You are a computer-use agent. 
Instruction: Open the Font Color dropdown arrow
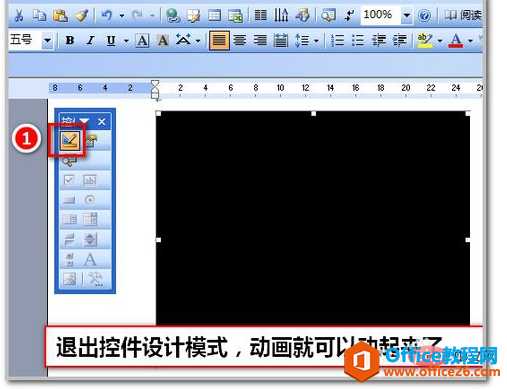[470, 41]
